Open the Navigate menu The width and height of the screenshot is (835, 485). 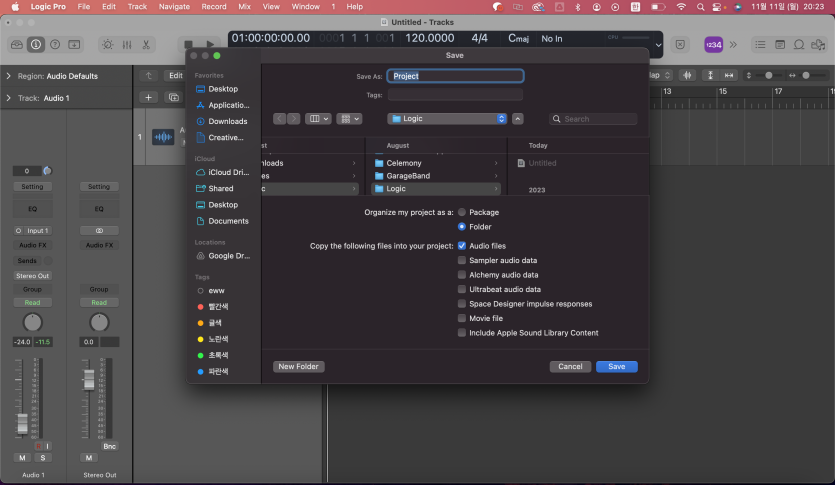tap(174, 6)
